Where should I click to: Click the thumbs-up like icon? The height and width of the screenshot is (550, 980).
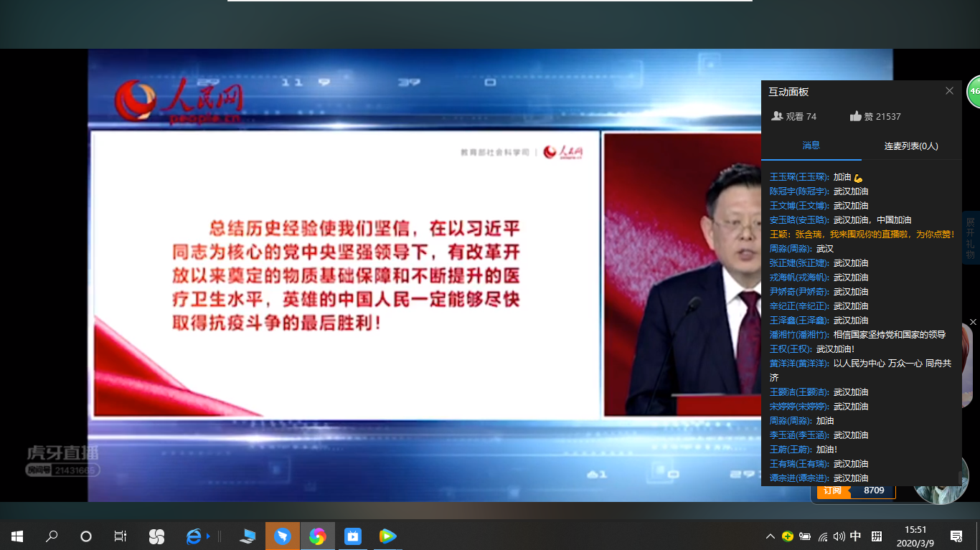point(855,116)
